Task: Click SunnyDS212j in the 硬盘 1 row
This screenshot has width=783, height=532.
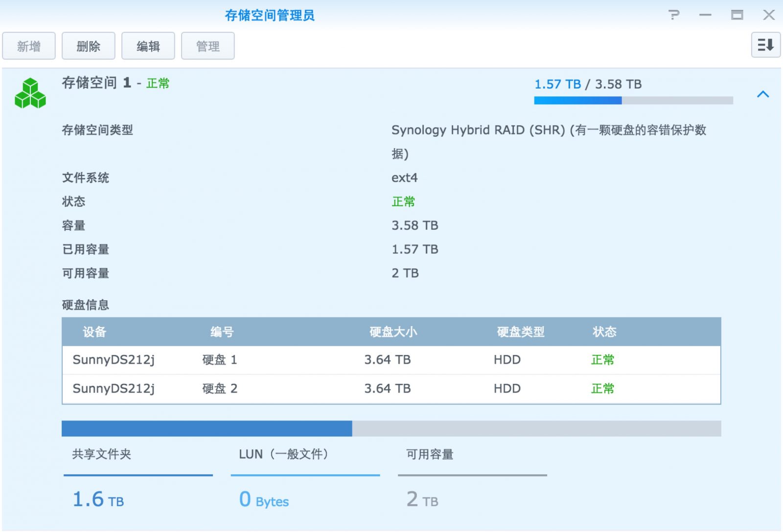Action: [x=114, y=360]
